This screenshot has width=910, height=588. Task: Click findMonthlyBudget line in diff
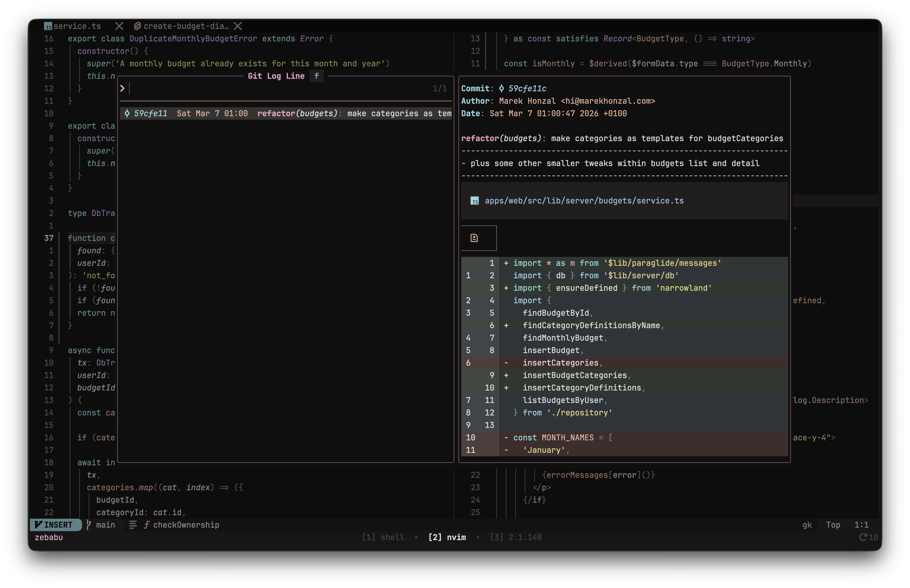click(x=624, y=338)
